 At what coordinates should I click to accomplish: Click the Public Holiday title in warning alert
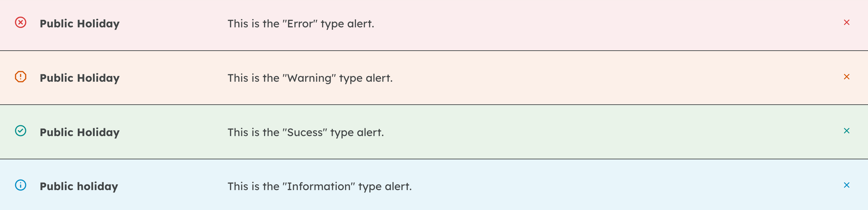80,78
